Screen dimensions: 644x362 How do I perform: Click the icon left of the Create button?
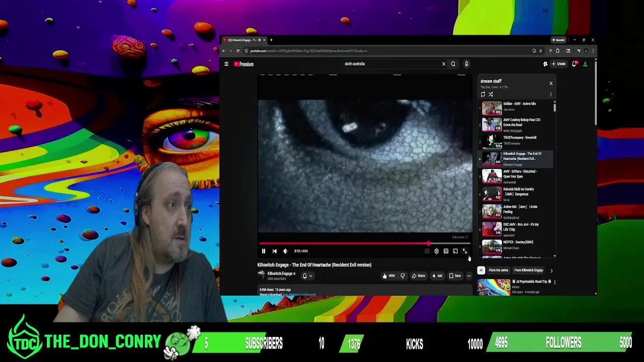click(545, 64)
